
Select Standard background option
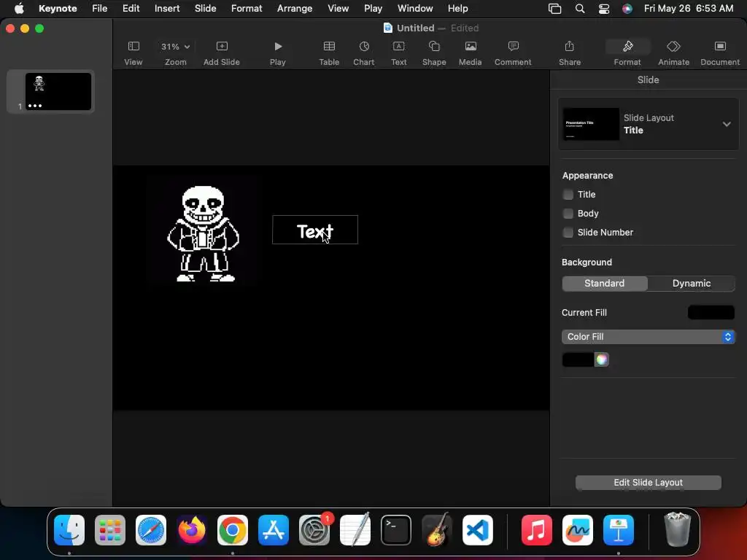tap(605, 284)
